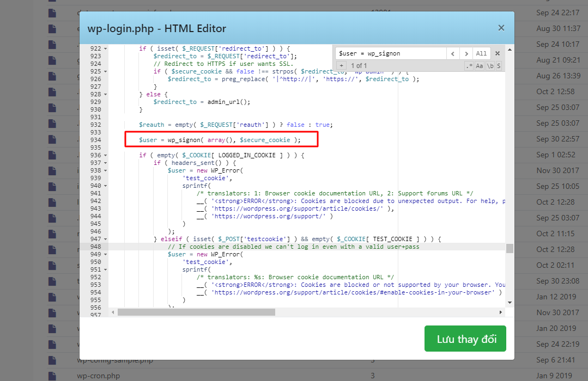Collapse code fold at line 928
The width and height of the screenshot is (588, 381).
[105, 94]
